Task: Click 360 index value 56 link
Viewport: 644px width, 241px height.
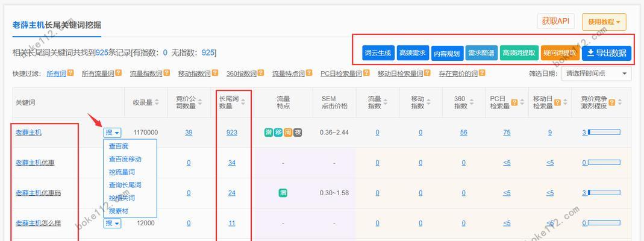Action: pyautogui.click(x=464, y=133)
